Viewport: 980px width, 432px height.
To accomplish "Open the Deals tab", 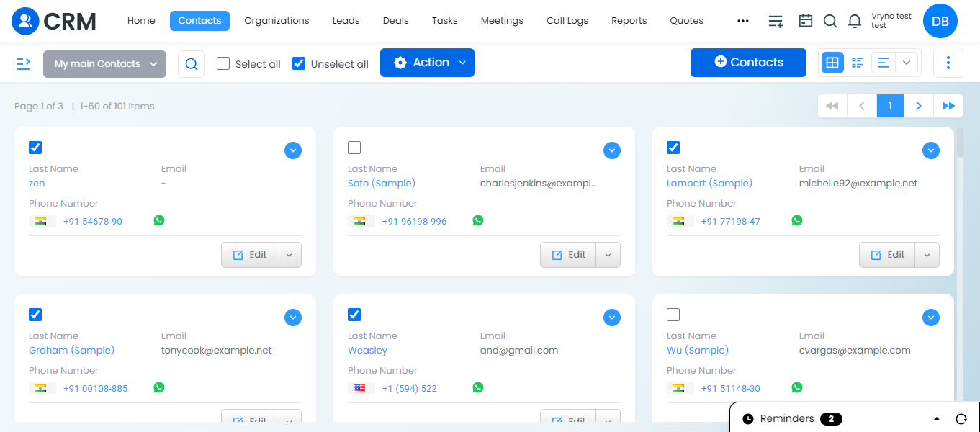I will point(395,21).
